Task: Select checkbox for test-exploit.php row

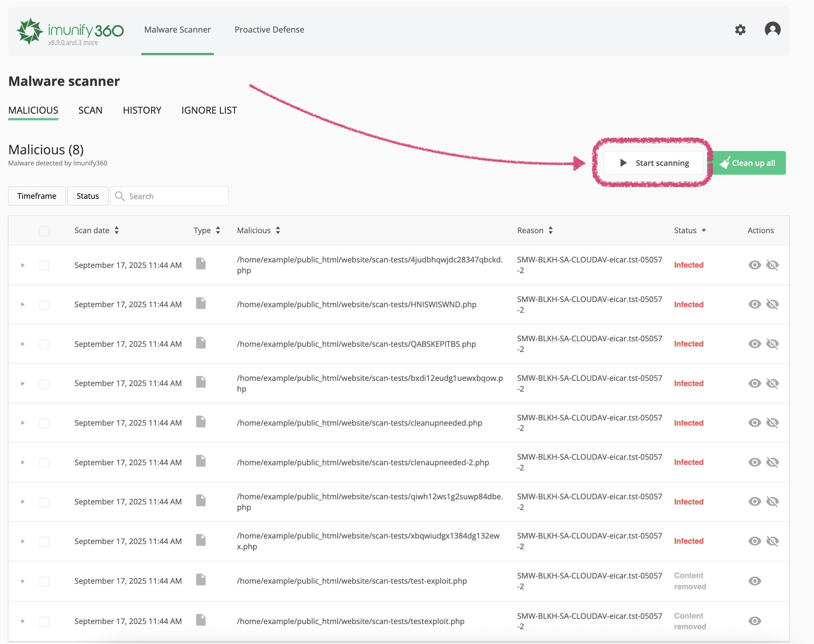Action: click(44, 581)
